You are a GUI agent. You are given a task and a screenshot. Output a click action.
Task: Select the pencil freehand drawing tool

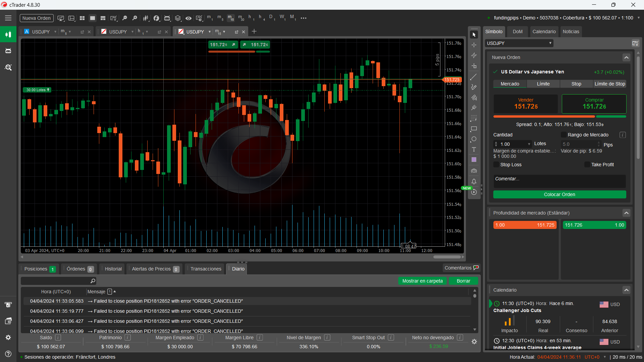tap(474, 87)
